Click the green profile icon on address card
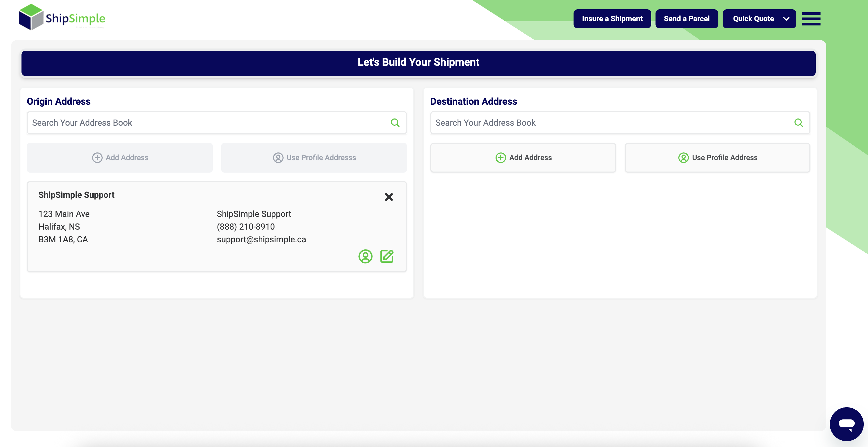 click(365, 256)
